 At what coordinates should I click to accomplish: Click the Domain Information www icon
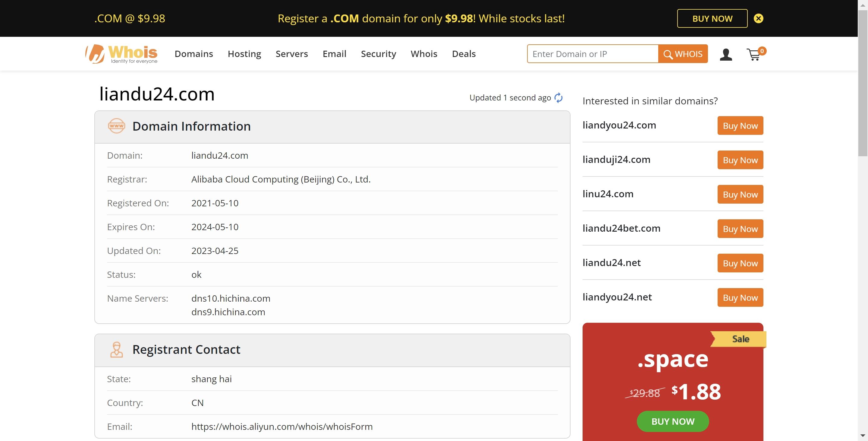coord(116,125)
